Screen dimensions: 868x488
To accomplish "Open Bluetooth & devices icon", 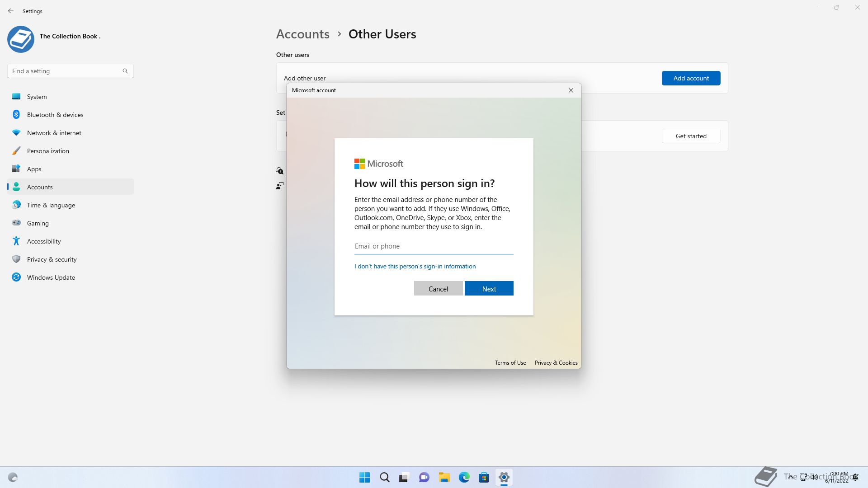I will pyautogui.click(x=16, y=114).
